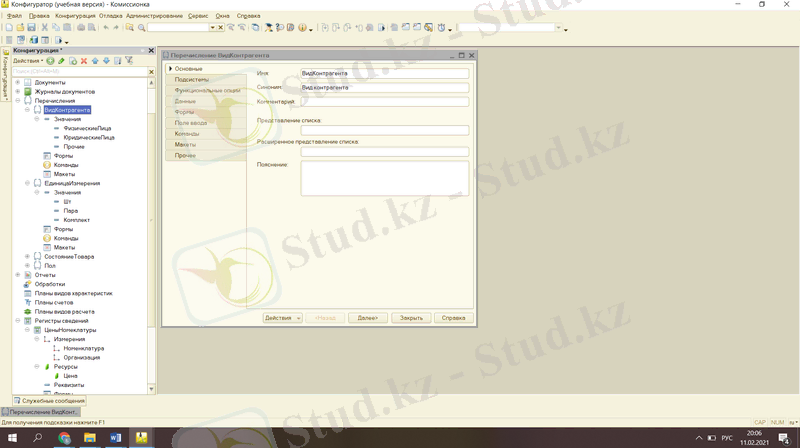Expand the Журналы документов tree node

(x=17, y=91)
